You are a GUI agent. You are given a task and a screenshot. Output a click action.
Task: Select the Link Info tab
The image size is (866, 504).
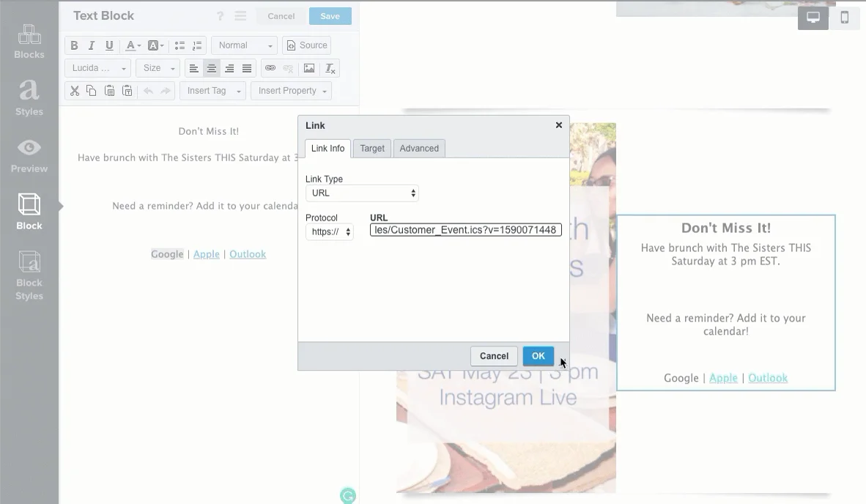(327, 149)
